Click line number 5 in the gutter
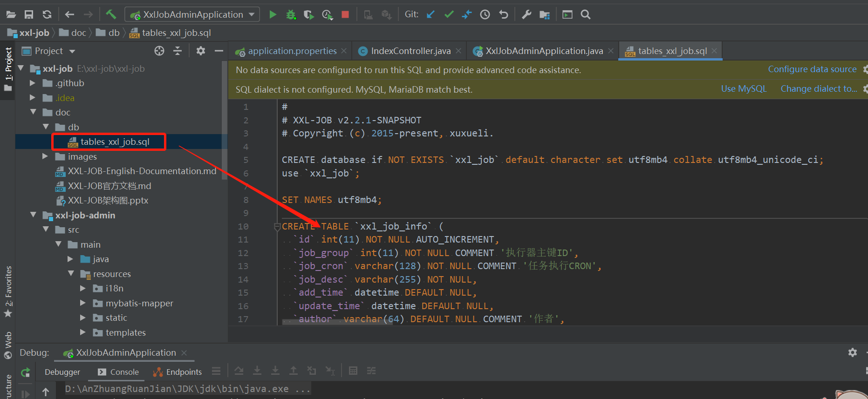The image size is (868, 399). pyautogui.click(x=246, y=160)
